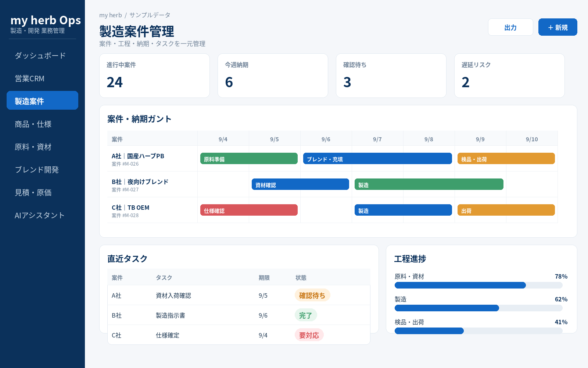Viewport: 588px width, 368px height.
Task: Click 完了 status badge for B社
Action: tap(306, 315)
